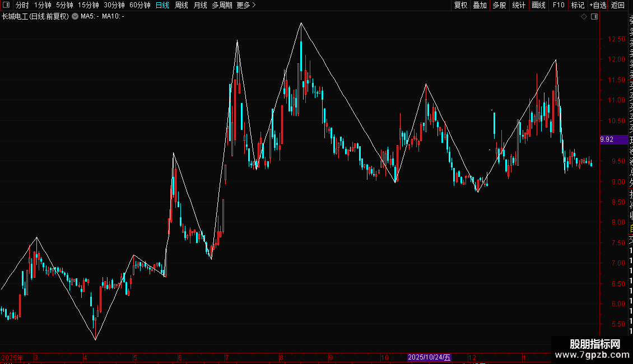Select the 1分钟 period tab
This screenshot has height=364, width=633.
(43, 5)
